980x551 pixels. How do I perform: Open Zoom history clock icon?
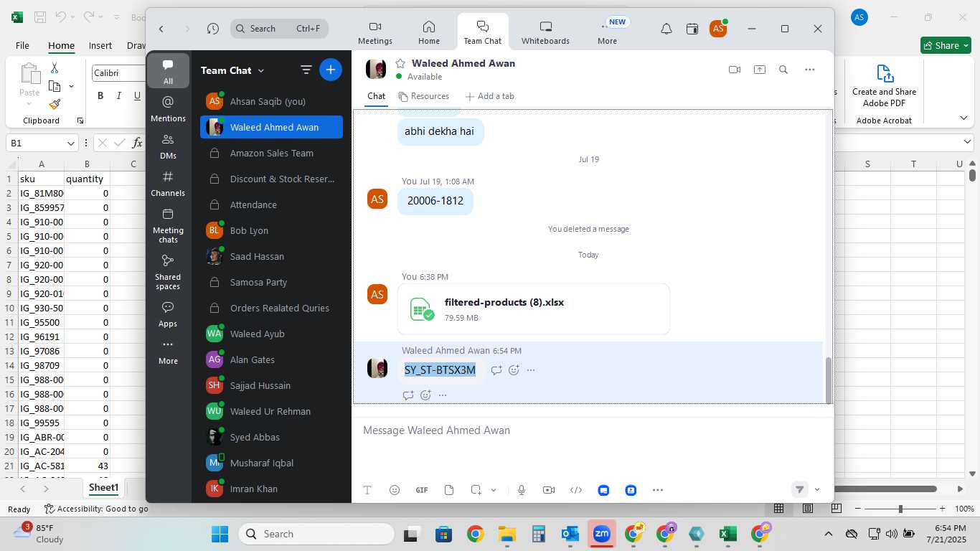(212, 29)
